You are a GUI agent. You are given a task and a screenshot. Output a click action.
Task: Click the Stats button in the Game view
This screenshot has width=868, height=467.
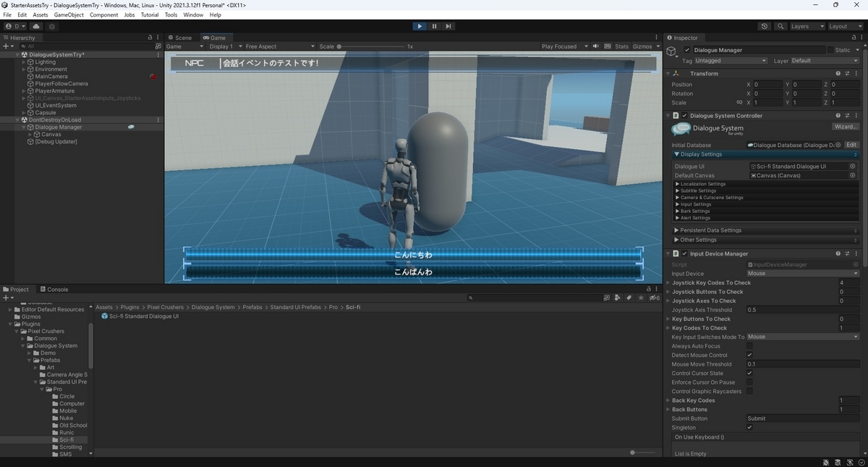pos(621,46)
